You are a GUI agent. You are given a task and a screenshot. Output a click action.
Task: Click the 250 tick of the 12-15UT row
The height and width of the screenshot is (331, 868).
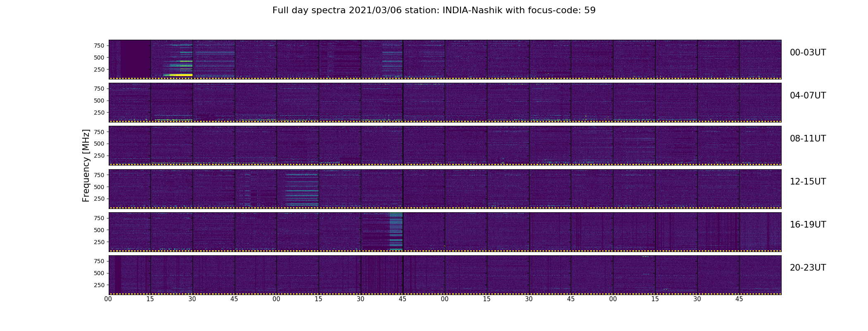[x=99, y=199]
